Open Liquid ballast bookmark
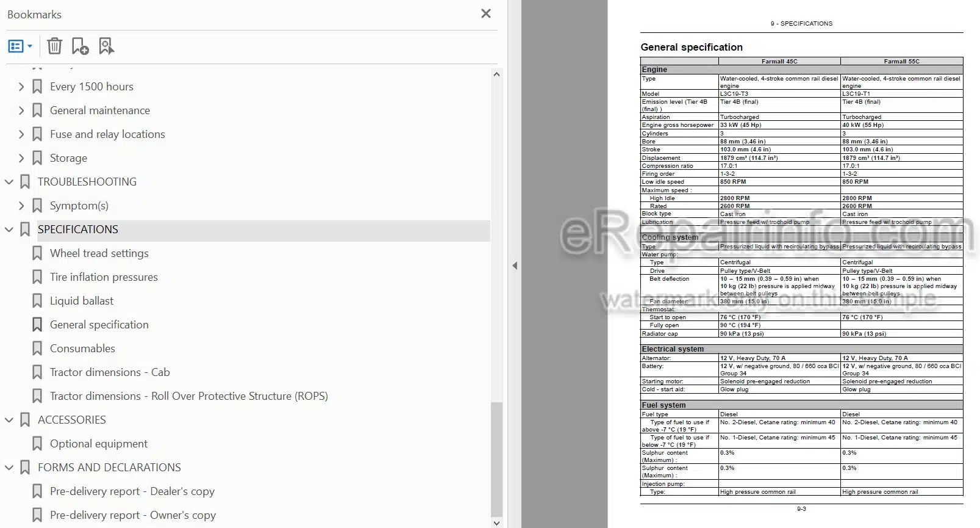This screenshot has width=980, height=528. [x=82, y=301]
